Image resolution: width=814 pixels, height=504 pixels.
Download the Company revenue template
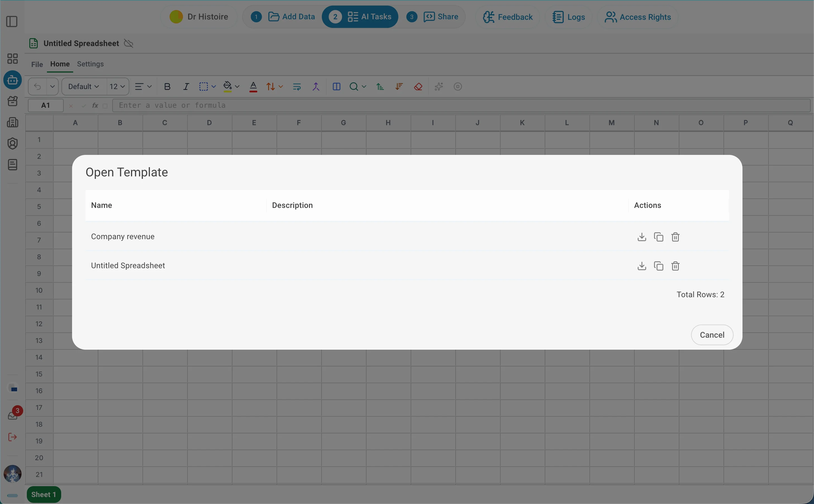coord(642,237)
